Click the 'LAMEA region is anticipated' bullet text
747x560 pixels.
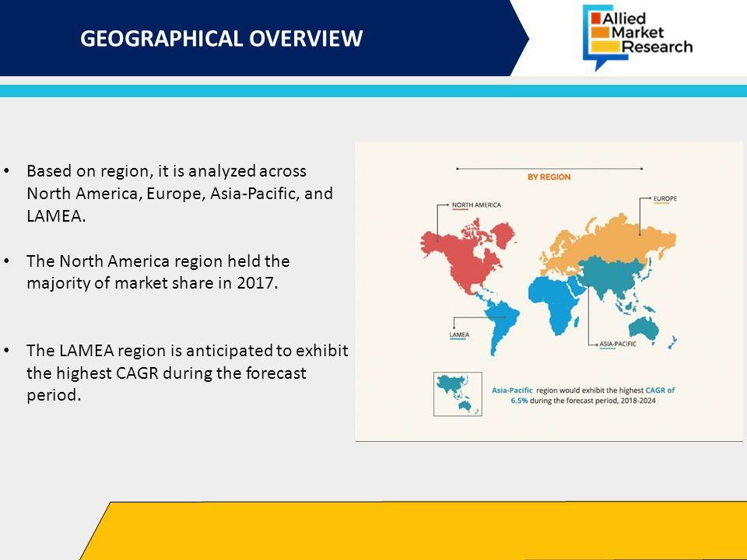[x=188, y=373]
